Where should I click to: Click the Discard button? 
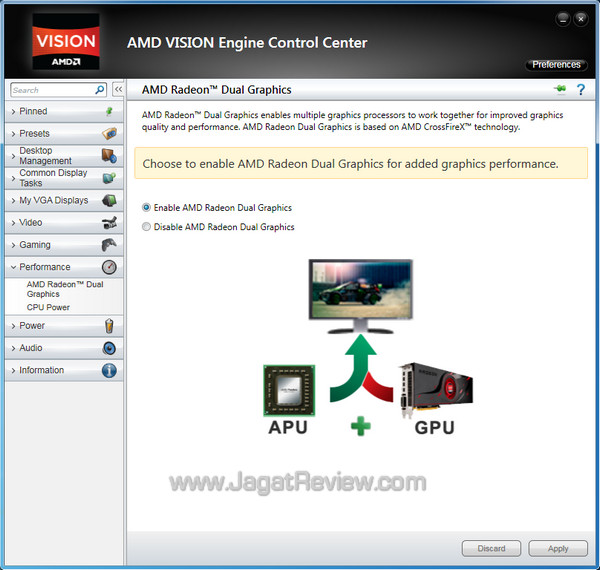491,549
